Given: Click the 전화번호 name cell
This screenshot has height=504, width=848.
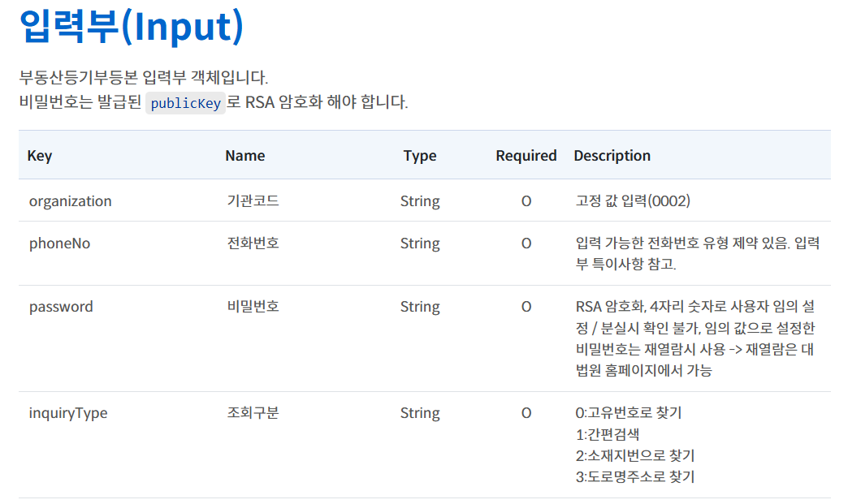Looking at the screenshot, I should [253, 243].
